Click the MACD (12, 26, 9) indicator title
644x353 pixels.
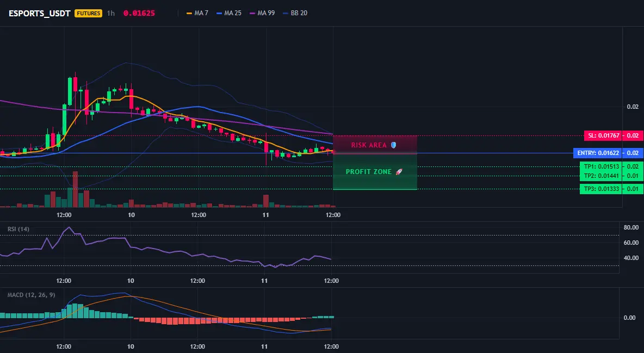point(31,295)
